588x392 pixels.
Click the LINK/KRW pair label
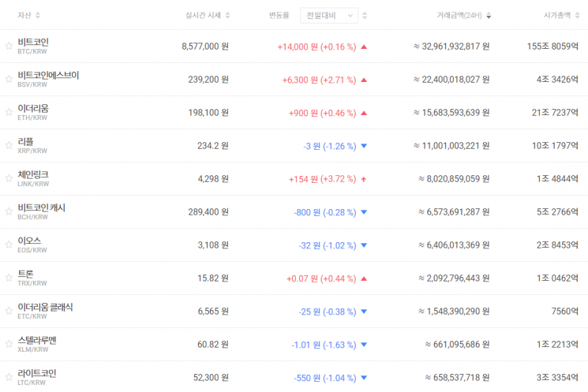tap(33, 184)
